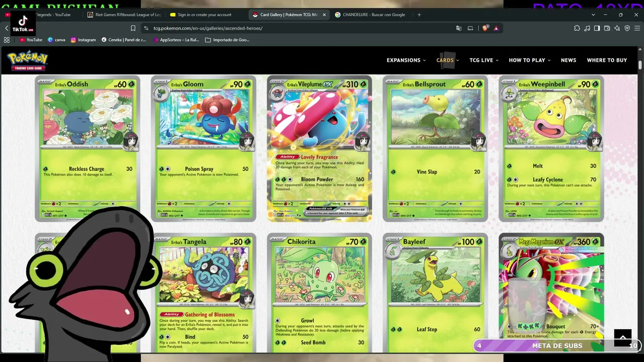Open the Erika's Weepinbell card

pyautogui.click(x=551, y=148)
